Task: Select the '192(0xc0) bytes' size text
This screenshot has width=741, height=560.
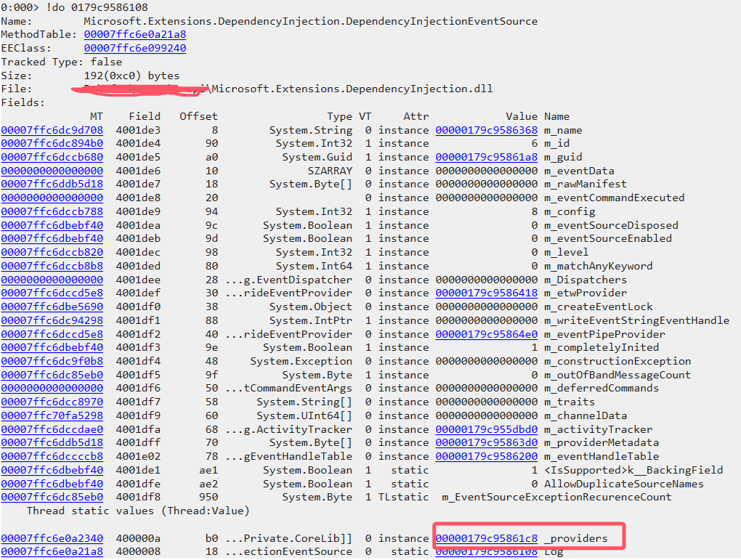Action: point(131,76)
